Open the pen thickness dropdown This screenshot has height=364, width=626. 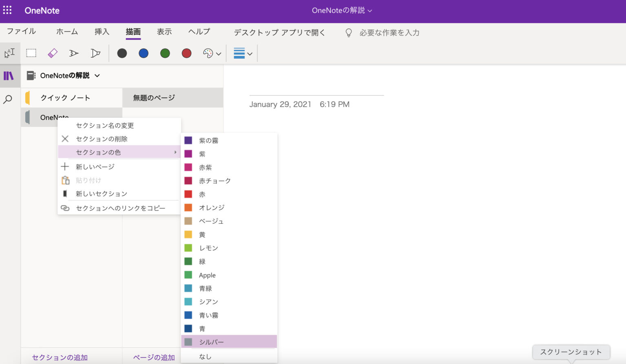tap(243, 53)
